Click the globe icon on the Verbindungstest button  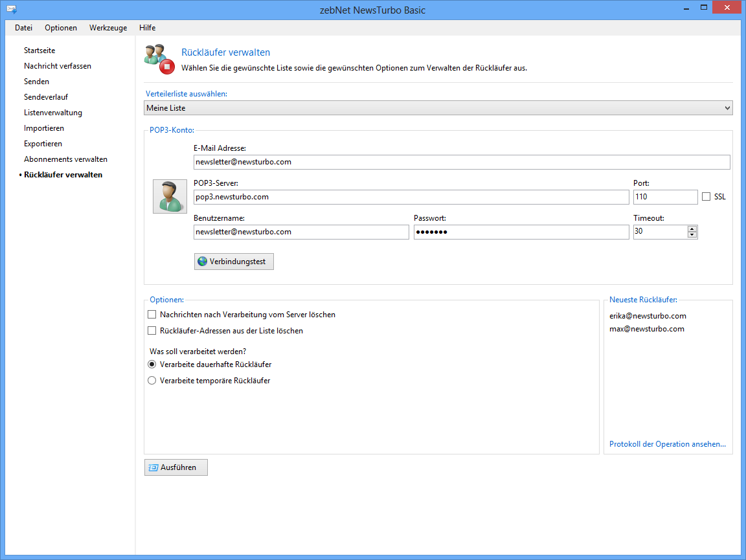pos(202,261)
